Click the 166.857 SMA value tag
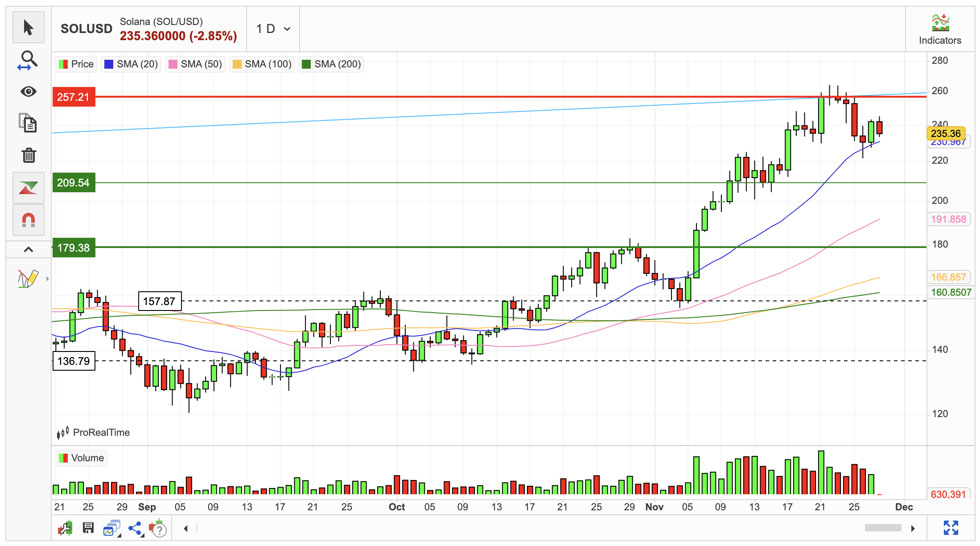Viewport: 980px width, 546px height. pyautogui.click(x=948, y=277)
